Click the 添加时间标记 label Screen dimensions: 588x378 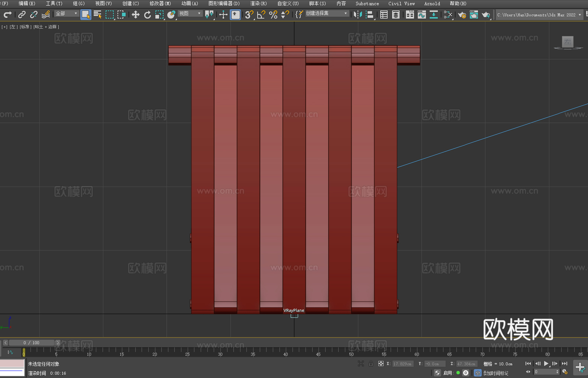495,373
